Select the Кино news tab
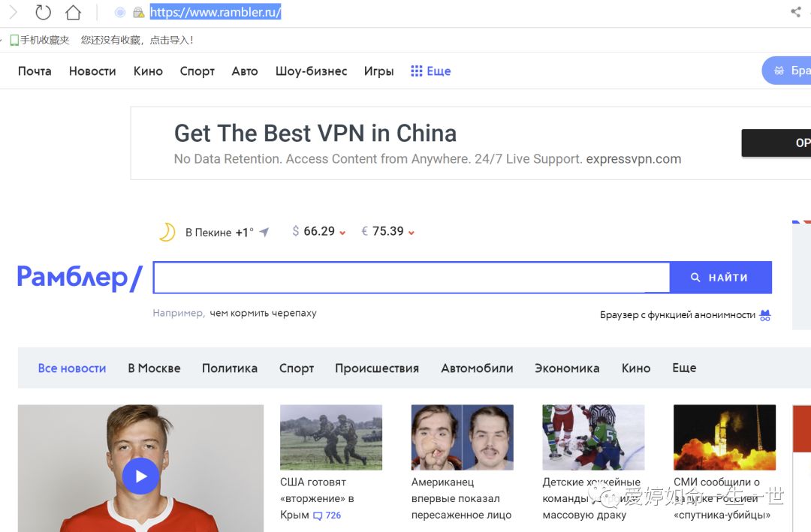This screenshot has width=811, height=532. pos(636,368)
